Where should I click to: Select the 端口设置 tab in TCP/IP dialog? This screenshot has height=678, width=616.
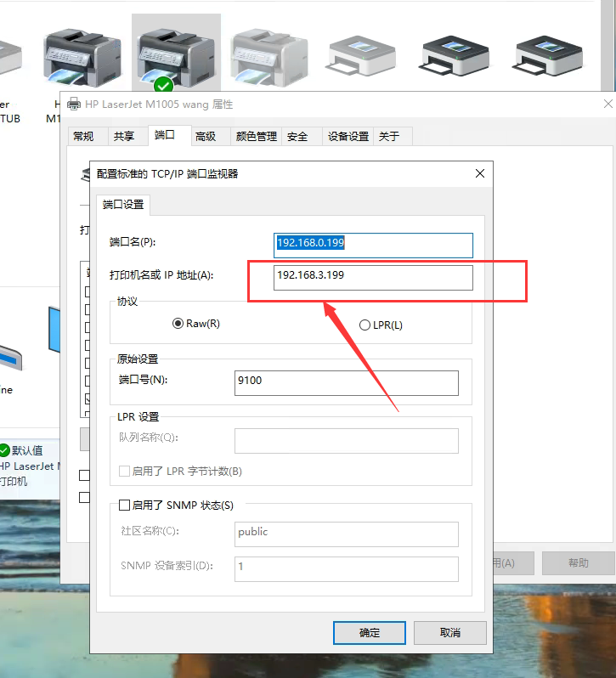(x=123, y=205)
